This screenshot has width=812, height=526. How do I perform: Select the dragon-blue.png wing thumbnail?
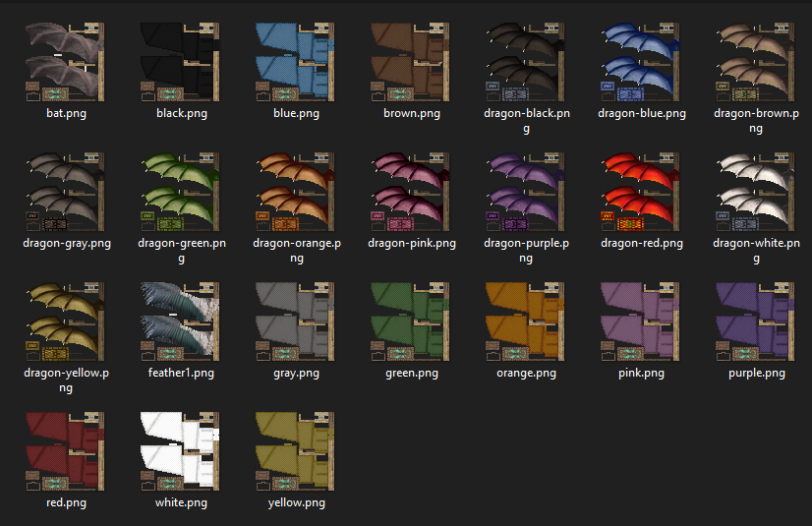640,62
